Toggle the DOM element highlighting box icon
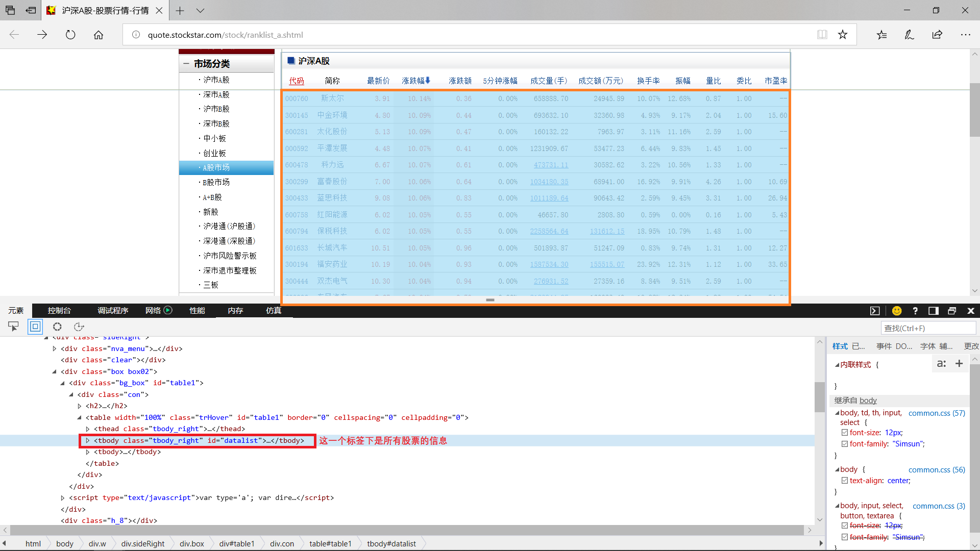980x551 pixels. click(35, 327)
